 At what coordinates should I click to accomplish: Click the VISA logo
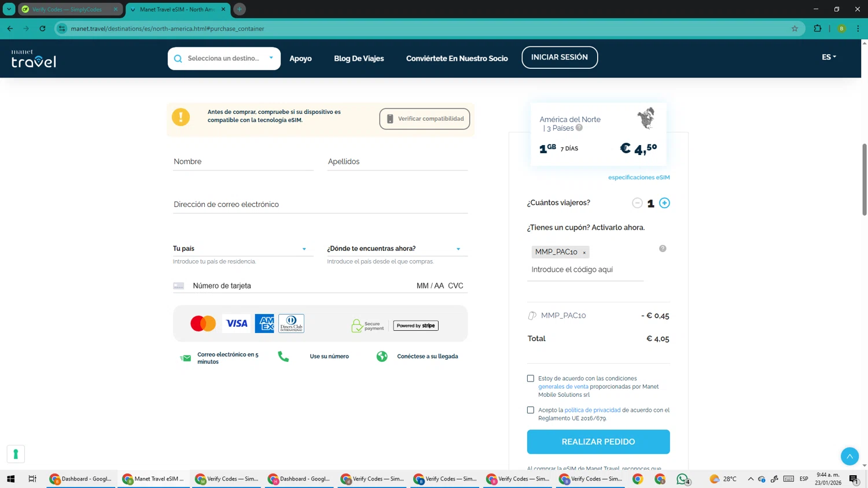click(237, 324)
